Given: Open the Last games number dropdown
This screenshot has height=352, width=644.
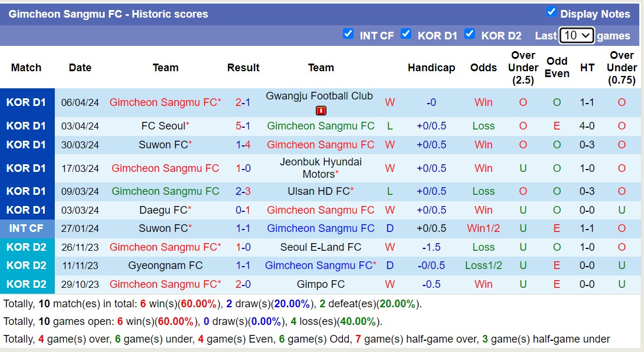Looking at the screenshot, I should (576, 35).
